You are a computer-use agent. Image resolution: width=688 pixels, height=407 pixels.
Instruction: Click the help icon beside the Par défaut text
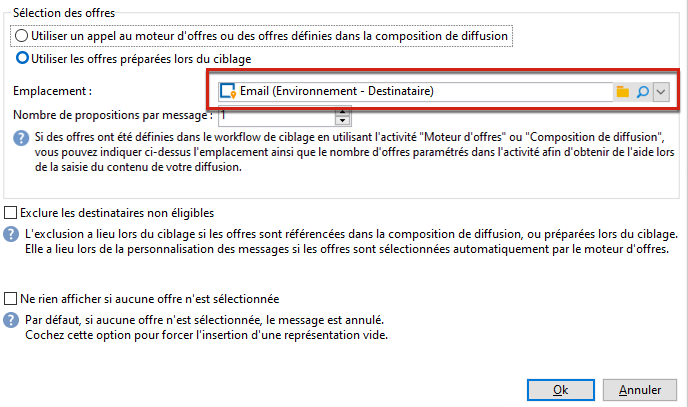[x=11, y=320]
